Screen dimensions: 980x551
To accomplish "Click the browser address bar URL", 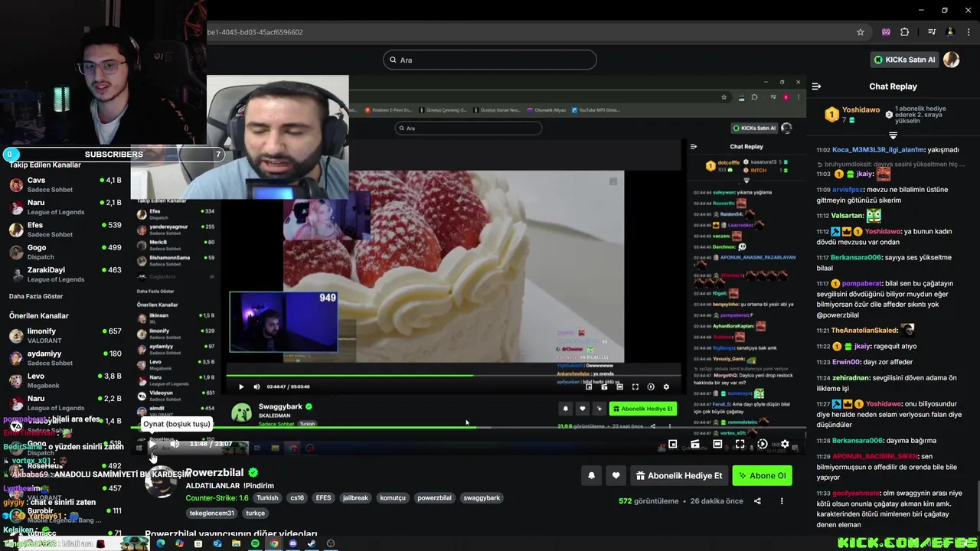I will click(x=255, y=32).
